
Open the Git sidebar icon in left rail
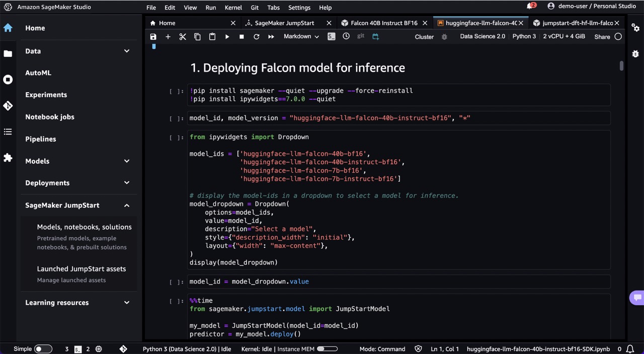8,106
